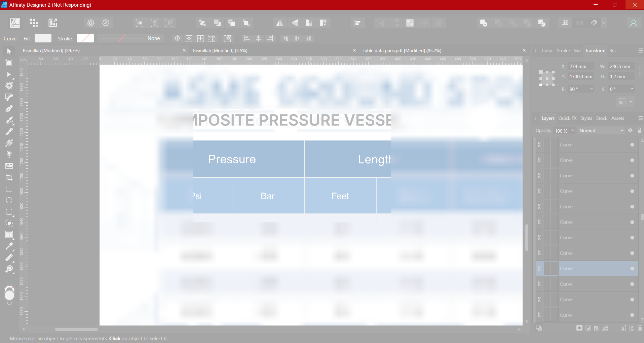Choose the Artistic Text tool
The image size is (644, 343).
[9, 235]
